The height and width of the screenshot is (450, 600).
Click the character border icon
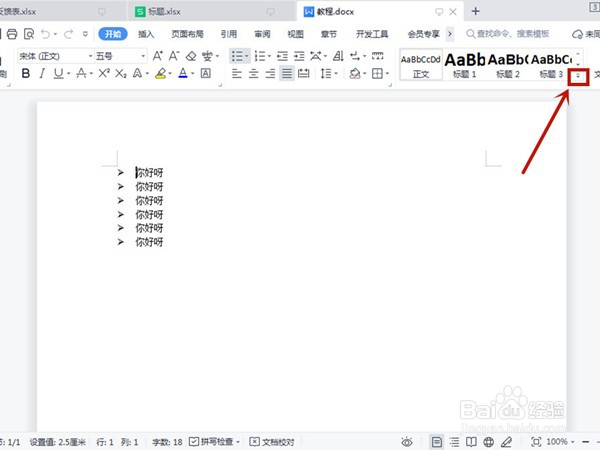click(x=206, y=73)
